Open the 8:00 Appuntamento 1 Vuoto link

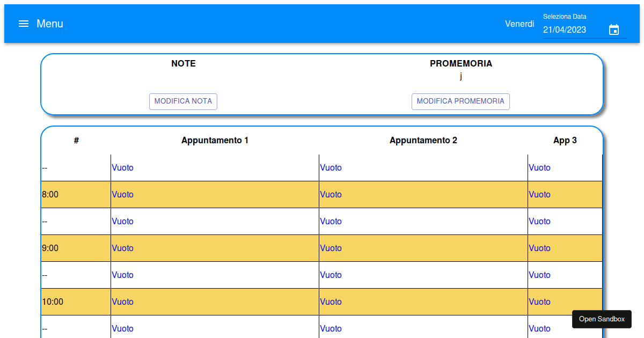click(x=123, y=195)
